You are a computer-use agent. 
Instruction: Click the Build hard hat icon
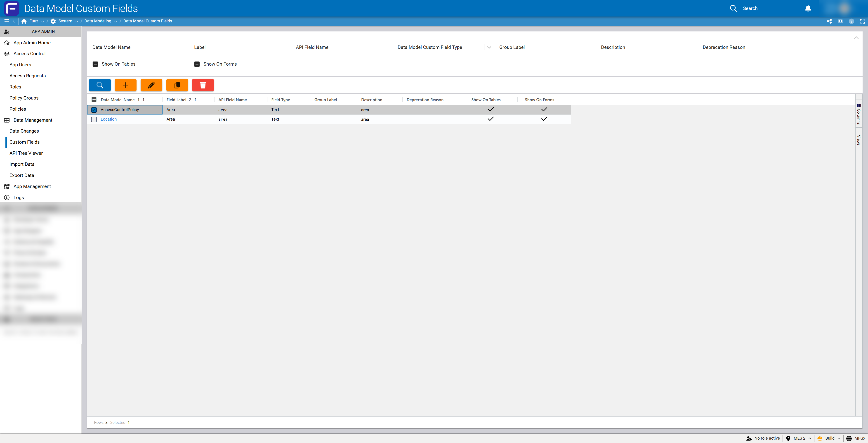point(820,438)
